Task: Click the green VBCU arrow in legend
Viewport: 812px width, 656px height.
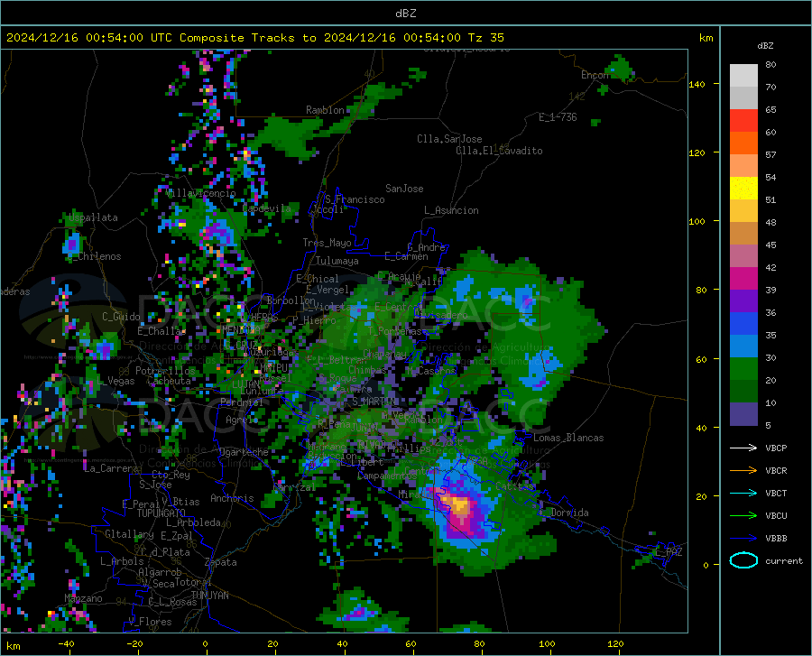Action: 743,516
